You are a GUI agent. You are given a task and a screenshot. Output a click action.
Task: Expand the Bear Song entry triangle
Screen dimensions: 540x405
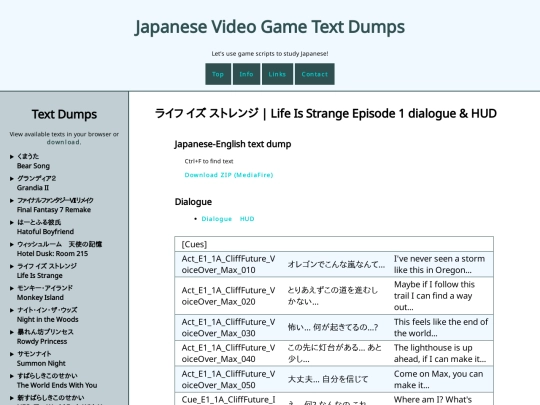pos(12,157)
